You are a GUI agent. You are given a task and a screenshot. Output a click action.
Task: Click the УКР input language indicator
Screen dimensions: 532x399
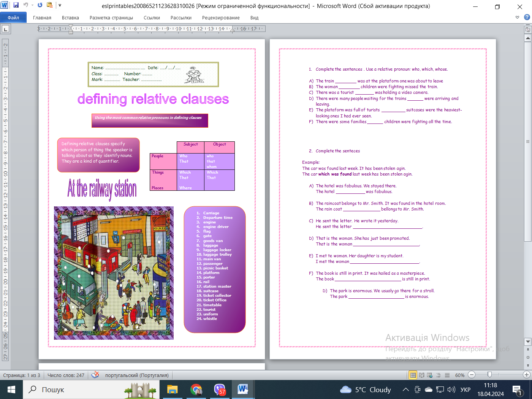click(x=465, y=389)
